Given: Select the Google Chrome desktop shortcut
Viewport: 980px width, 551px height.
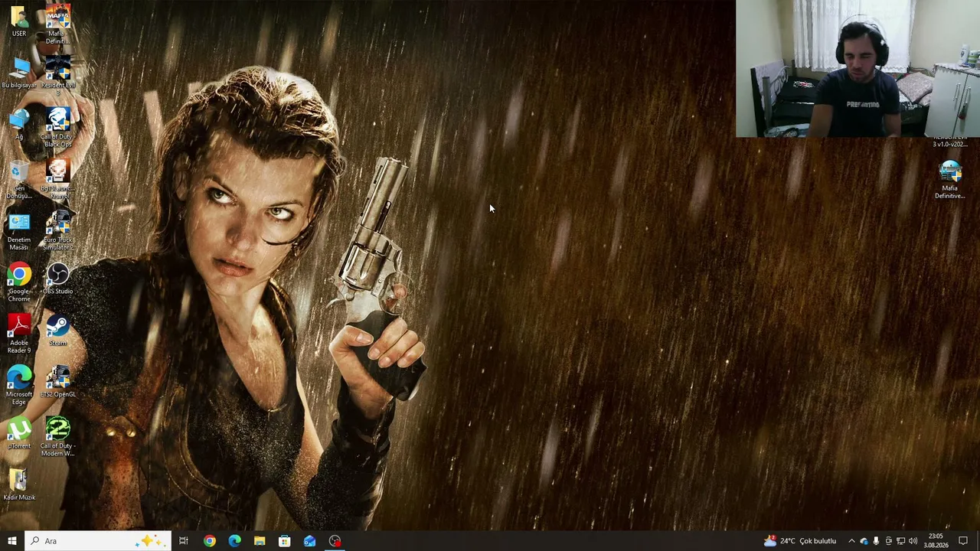Looking at the screenshot, I should click(x=19, y=282).
